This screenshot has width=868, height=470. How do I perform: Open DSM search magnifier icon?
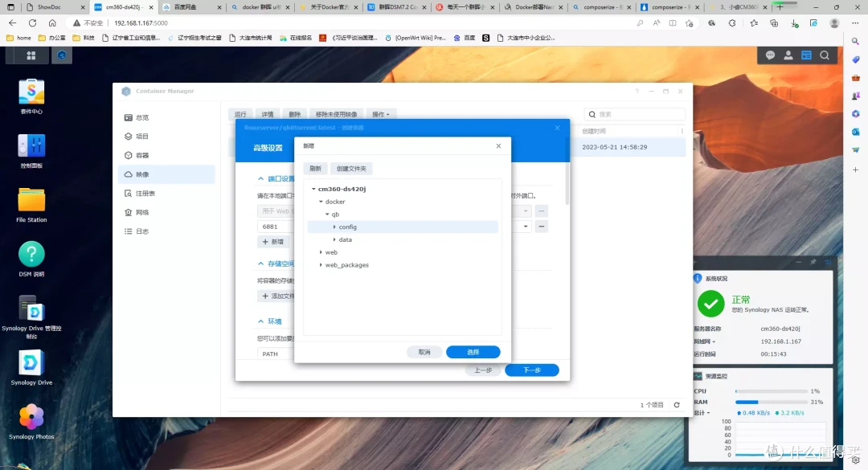(x=825, y=55)
